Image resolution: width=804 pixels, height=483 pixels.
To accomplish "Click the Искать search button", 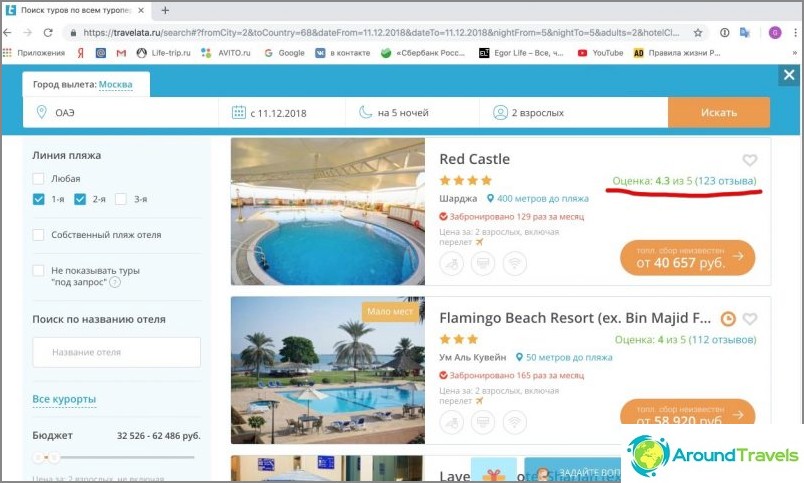I will pos(718,112).
